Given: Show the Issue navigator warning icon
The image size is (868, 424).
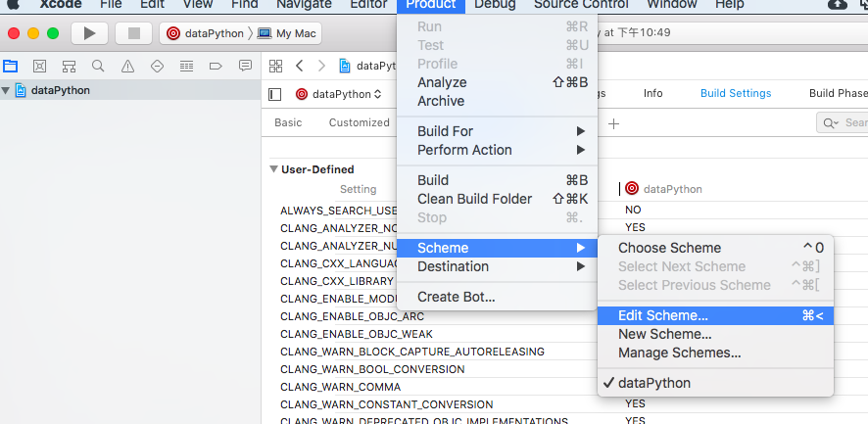Looking at the screenshot, I should tap(127, 67).
